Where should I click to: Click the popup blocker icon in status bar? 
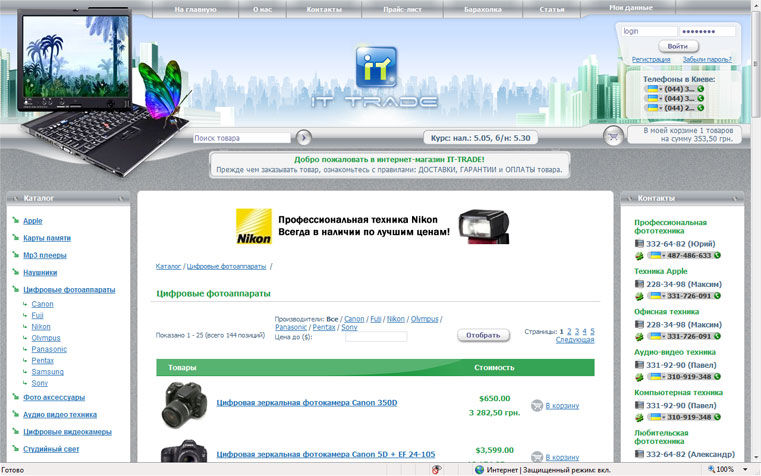(436, 469)
